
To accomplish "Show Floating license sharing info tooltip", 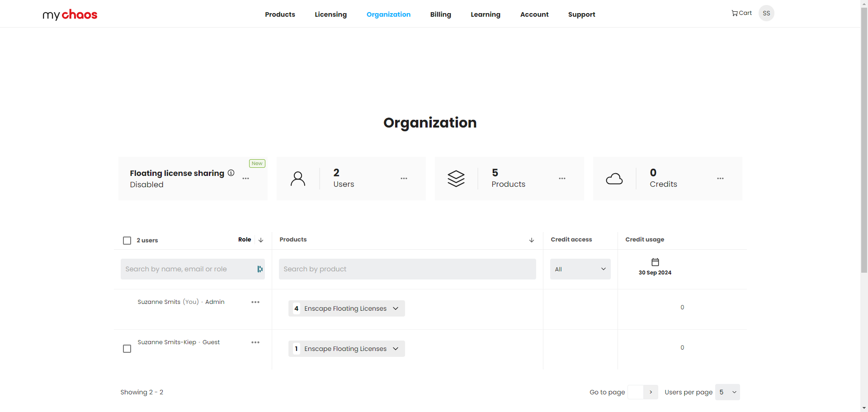I will [x=231, y=173].
